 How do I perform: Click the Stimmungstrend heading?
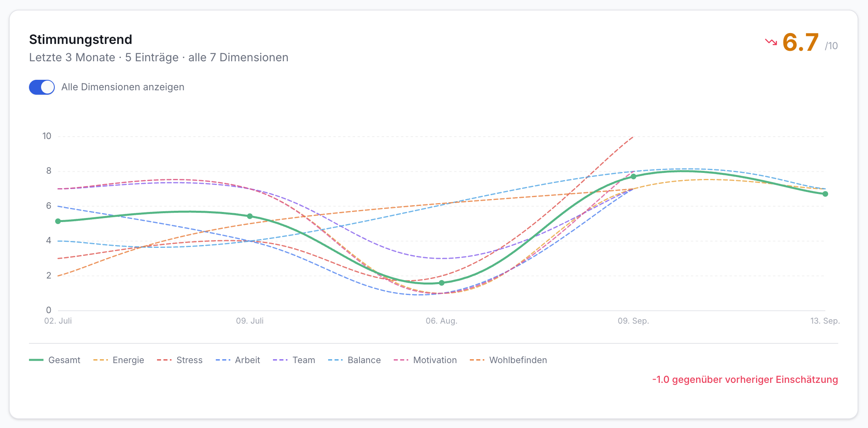pos(81,39)
